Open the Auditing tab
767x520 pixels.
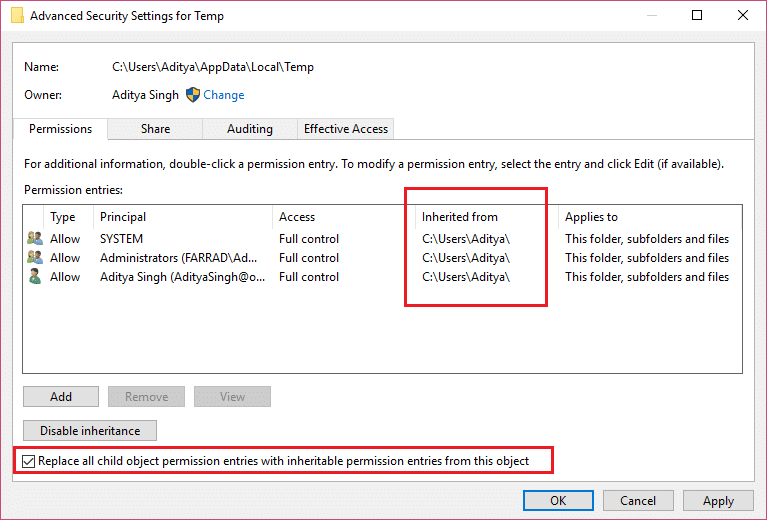249,129
